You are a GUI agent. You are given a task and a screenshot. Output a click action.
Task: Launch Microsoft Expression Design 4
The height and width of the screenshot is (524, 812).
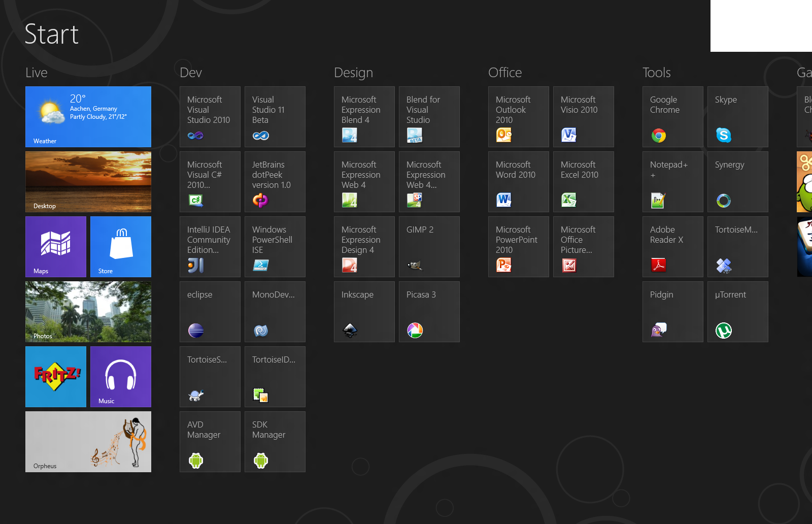pos(364,247)
